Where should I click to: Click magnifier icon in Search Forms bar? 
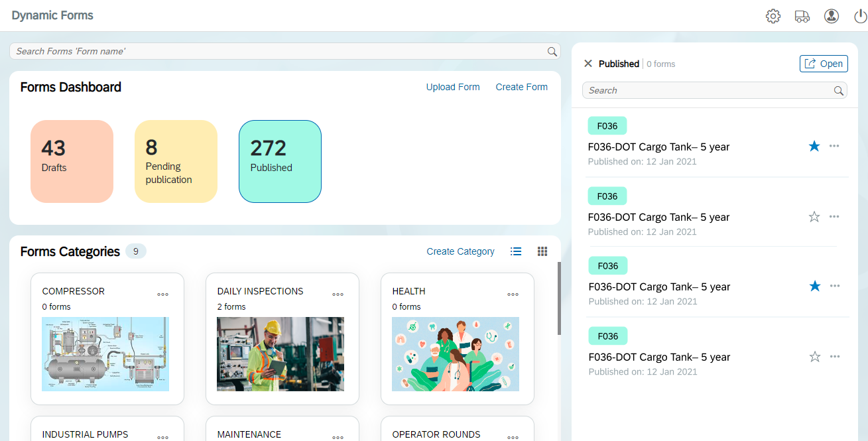point(552,52)
